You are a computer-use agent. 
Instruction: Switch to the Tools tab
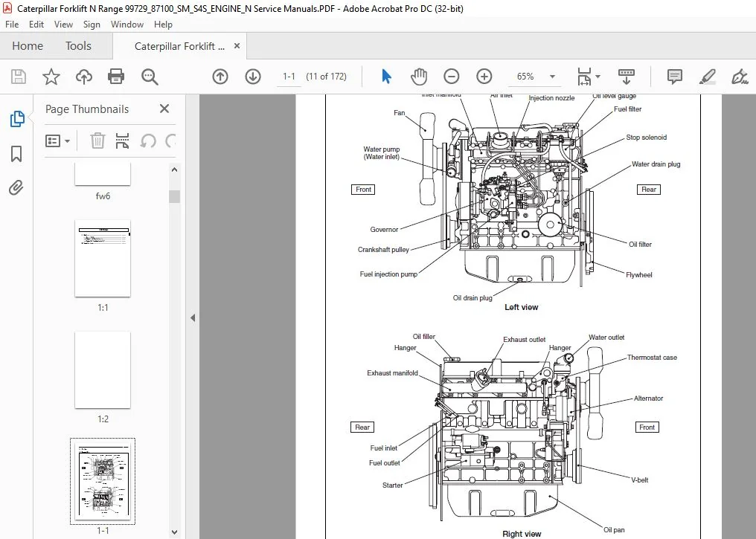(78, 46)
